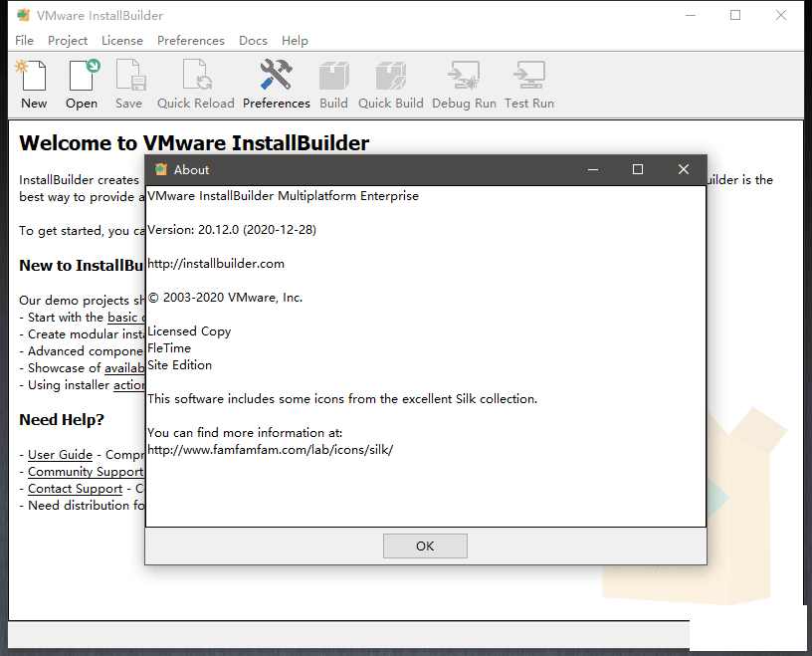Open the Docs menu
This screenshot has width=812, height=656.
(x=253, y=41)
